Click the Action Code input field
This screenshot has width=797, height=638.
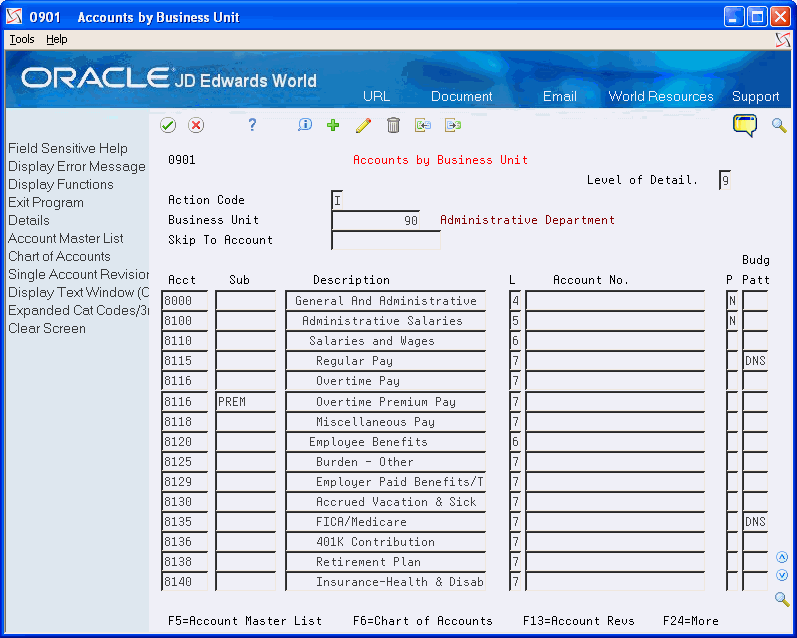point(336,200)
